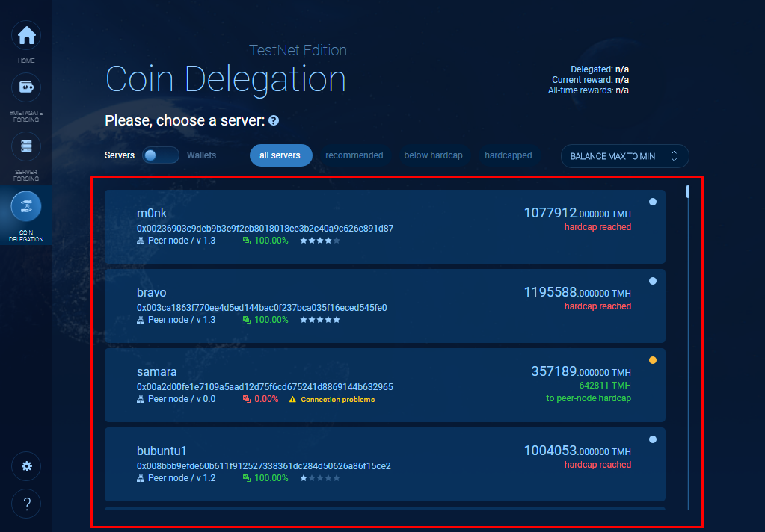The width and height of the screenshot is (765, 532).
Task: Click the 'Delegated: n/a' stat
Action: (x=600, y=69)
